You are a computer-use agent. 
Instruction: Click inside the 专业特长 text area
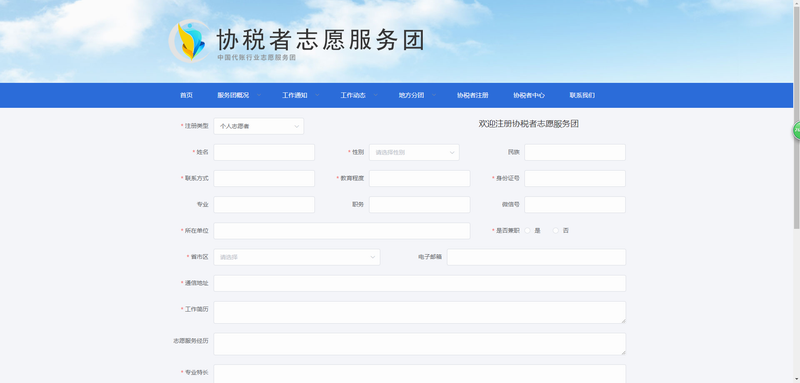[419, 374]
